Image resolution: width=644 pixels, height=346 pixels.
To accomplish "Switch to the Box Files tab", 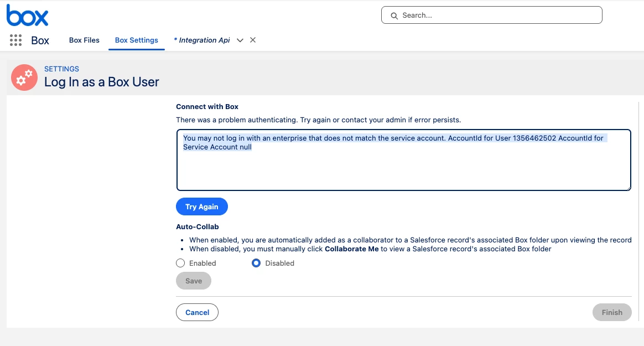I will click(84, 40).
